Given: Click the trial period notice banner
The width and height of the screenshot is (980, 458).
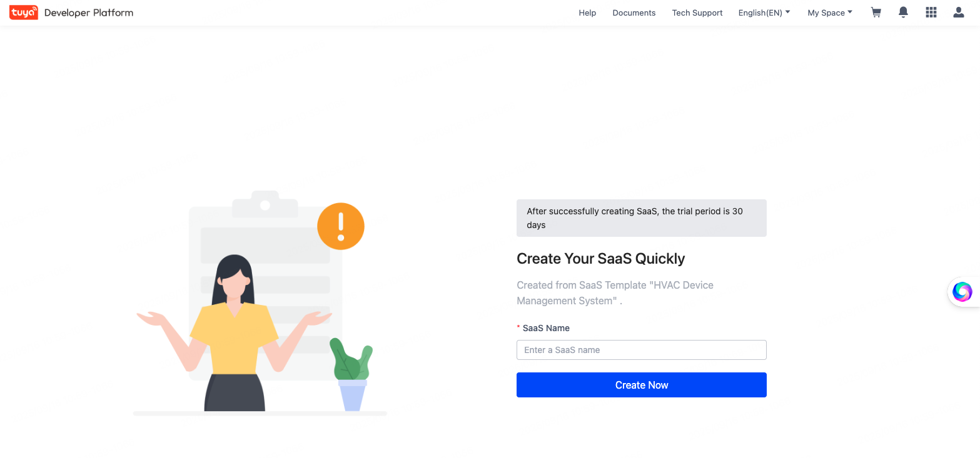Looking at the screenshot, I should point(641,217).
